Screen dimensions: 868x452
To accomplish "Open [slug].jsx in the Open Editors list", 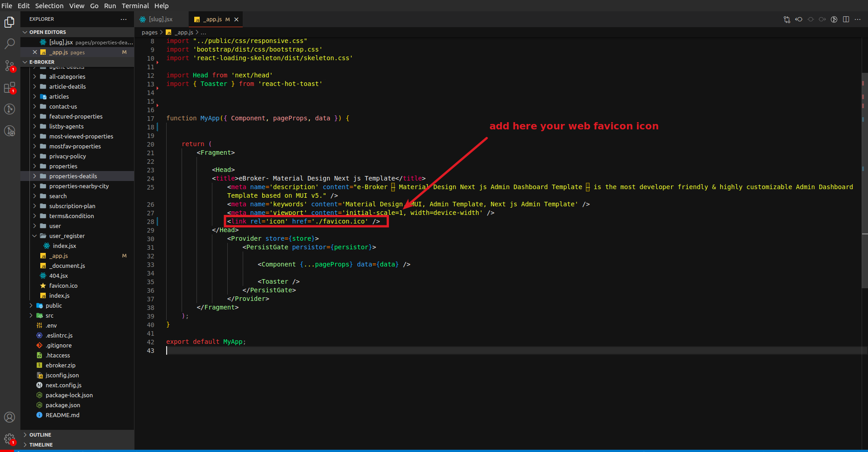I will point(77,42).
